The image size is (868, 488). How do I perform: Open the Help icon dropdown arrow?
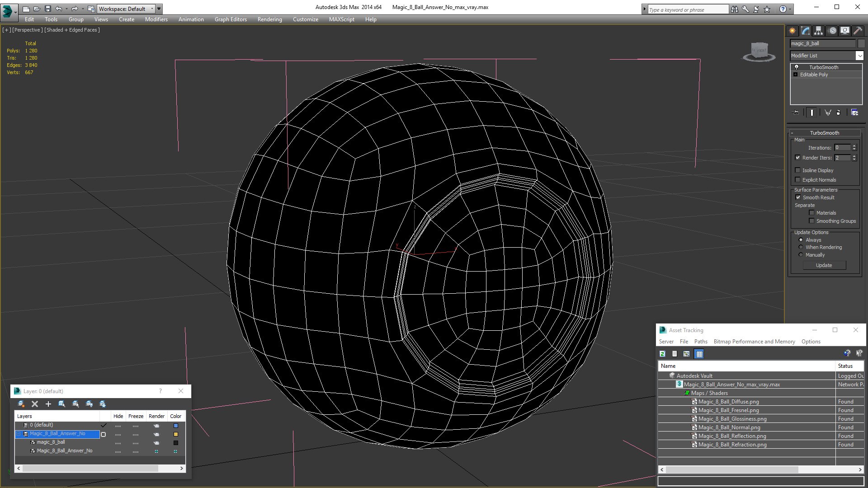790,9
